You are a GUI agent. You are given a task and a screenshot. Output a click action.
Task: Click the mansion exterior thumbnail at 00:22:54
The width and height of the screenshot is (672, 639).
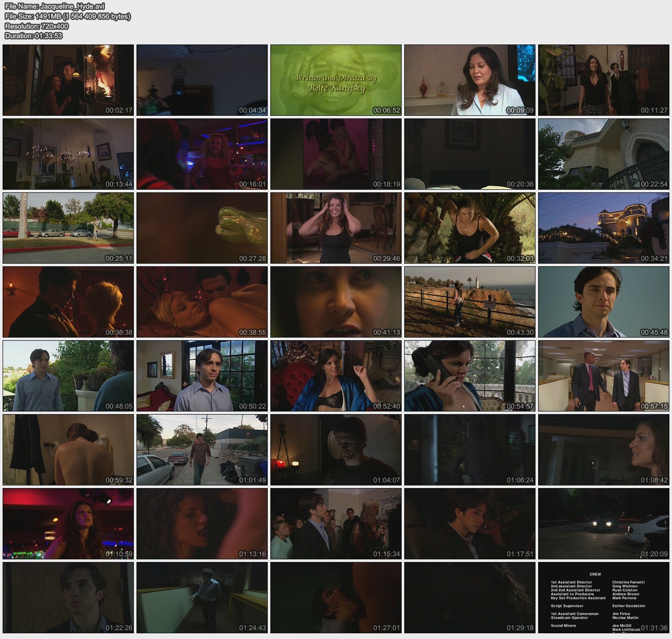[604, 154]
